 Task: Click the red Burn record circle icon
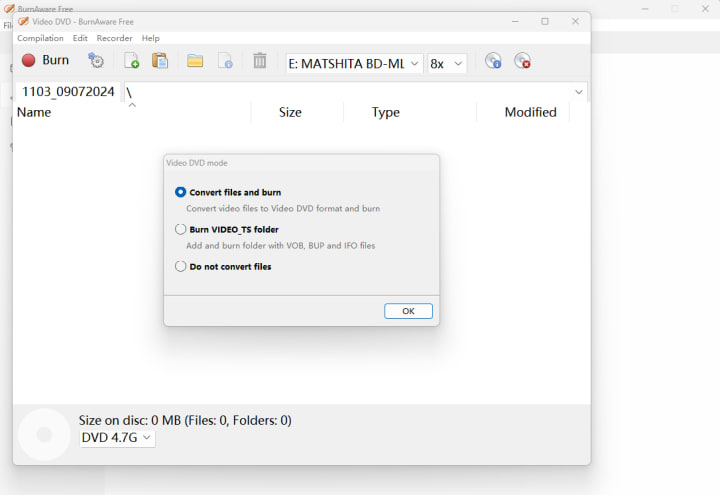point(28,60)
